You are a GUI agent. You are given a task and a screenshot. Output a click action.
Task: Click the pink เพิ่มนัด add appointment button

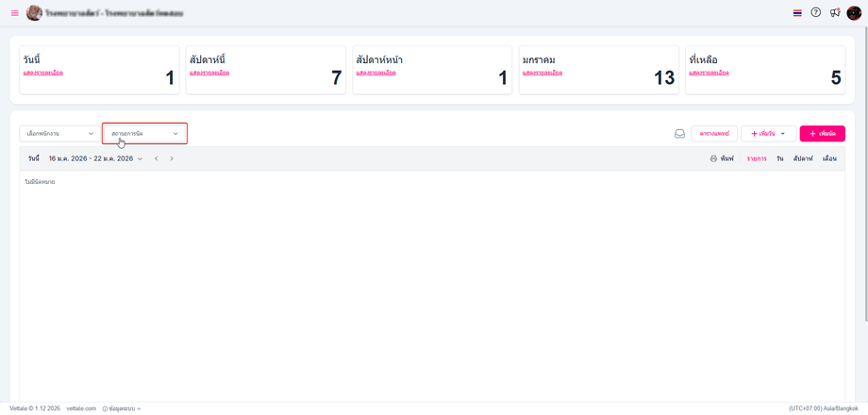(x=822, y=134)
